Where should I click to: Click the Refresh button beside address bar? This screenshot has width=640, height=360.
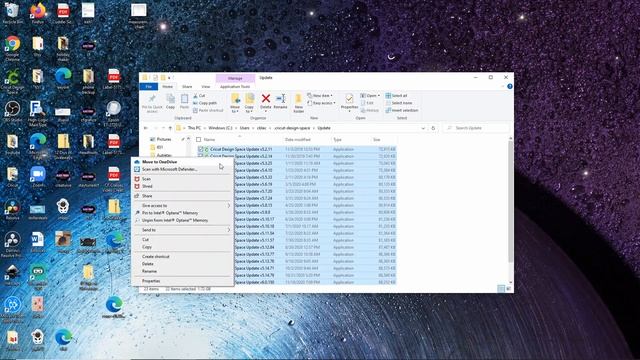pos(433,128)
